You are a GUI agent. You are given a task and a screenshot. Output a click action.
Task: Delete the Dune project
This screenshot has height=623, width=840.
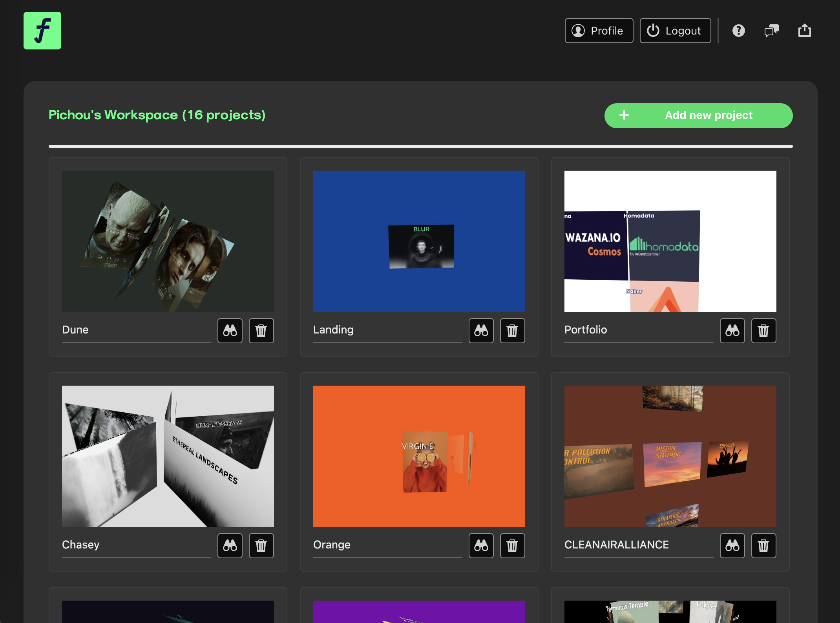coord(261,330)
